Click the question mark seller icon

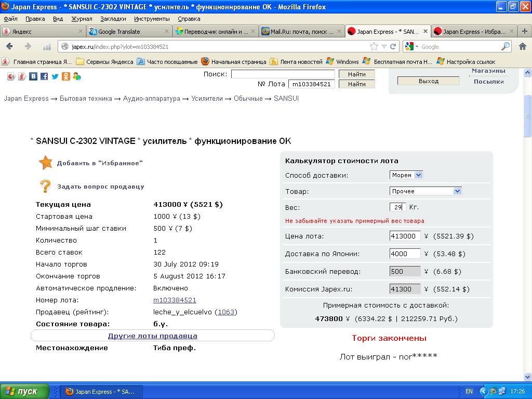46,186
